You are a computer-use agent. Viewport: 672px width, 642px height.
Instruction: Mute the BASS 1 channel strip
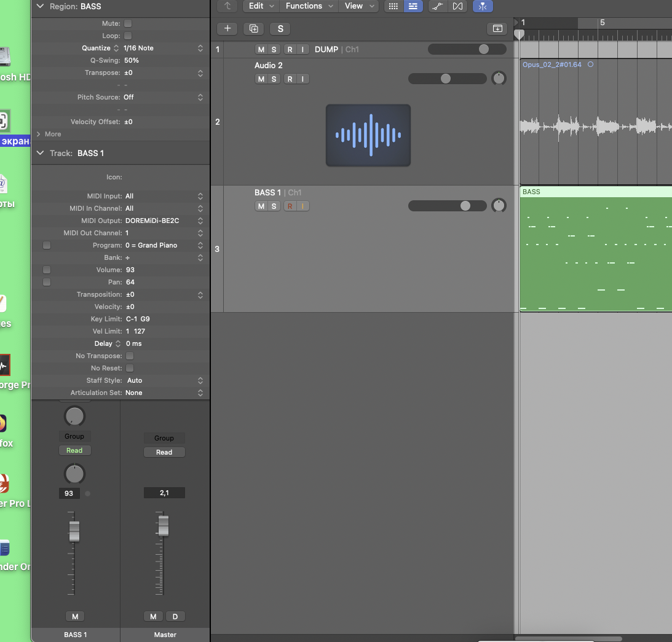pyautogui.click(x=75, y=616)
